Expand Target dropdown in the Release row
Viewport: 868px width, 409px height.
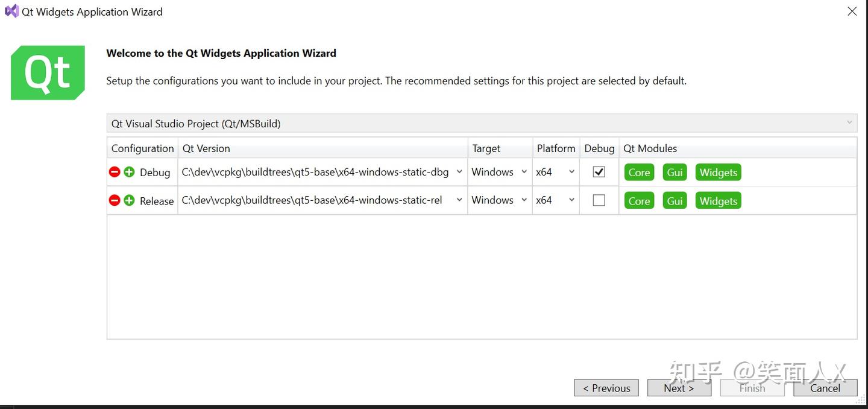524,200
